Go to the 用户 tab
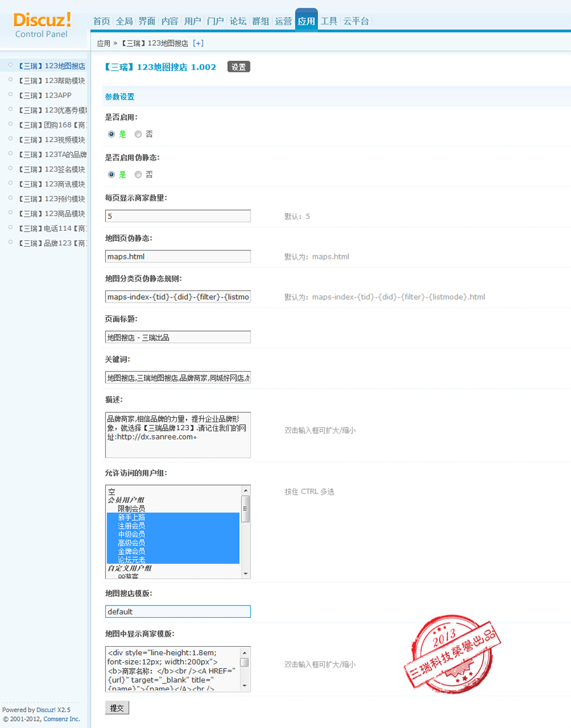 point(192,21)
